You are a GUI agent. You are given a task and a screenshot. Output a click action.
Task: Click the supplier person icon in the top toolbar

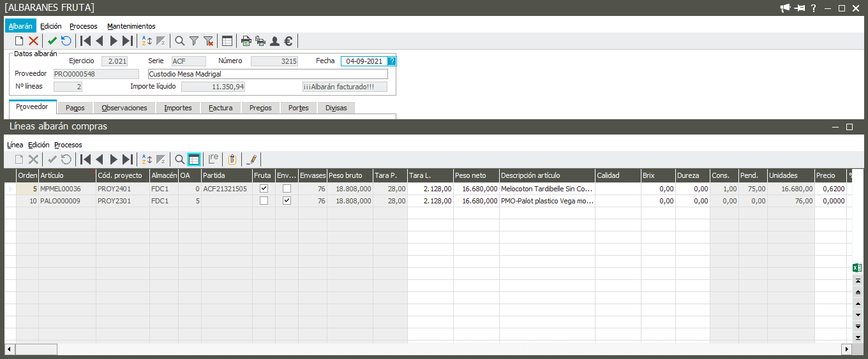coord(274,41)
